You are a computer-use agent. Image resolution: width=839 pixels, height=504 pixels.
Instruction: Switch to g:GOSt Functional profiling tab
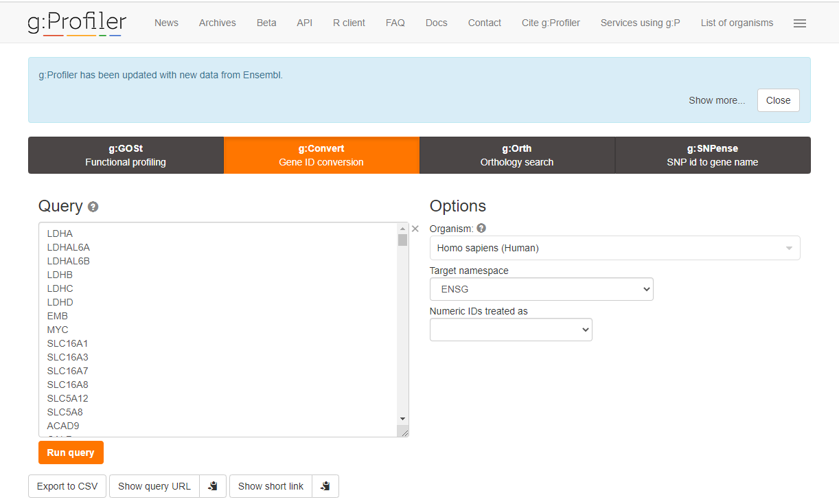126,155
